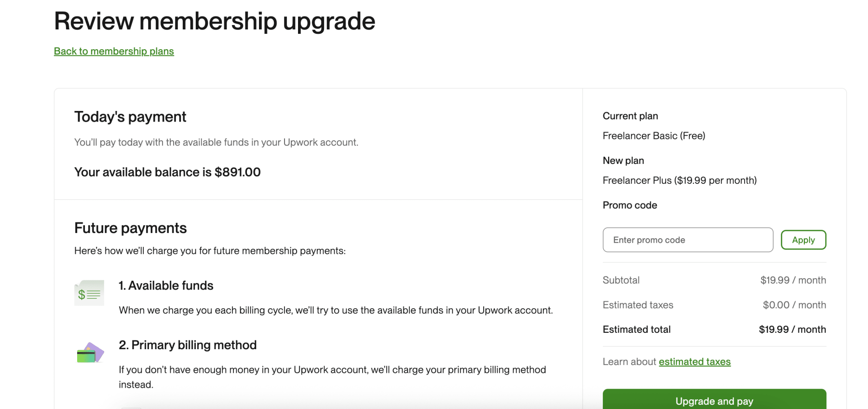Click the Review membership upgrade heading
The height and width of the screenshot is (409, 868).
(215, 21)
